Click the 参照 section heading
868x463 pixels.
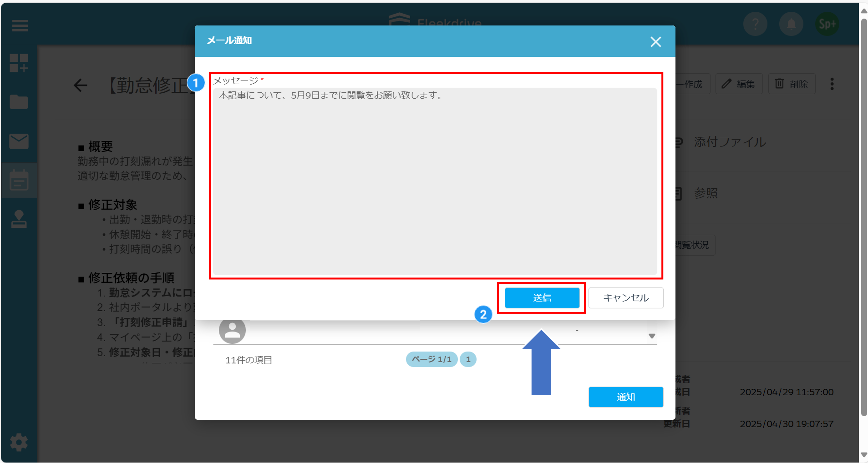[706, 193]
